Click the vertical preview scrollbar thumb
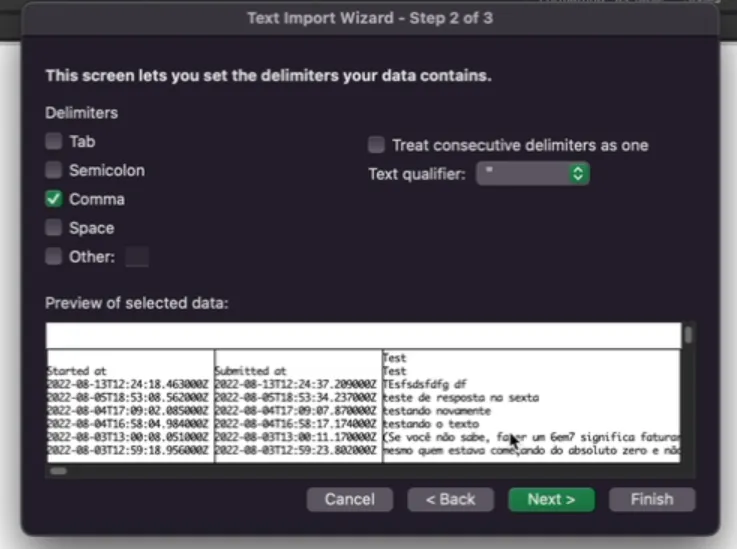 tap(689, 335)
